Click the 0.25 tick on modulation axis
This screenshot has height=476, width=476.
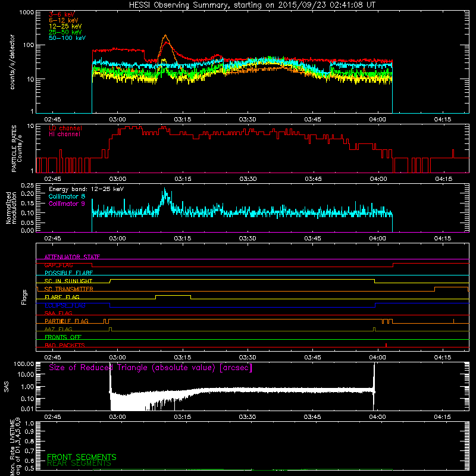[x=27, y=185]
